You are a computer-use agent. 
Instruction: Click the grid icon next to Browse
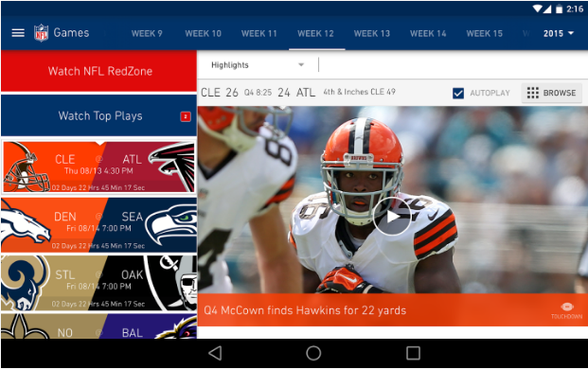(532, 93)
